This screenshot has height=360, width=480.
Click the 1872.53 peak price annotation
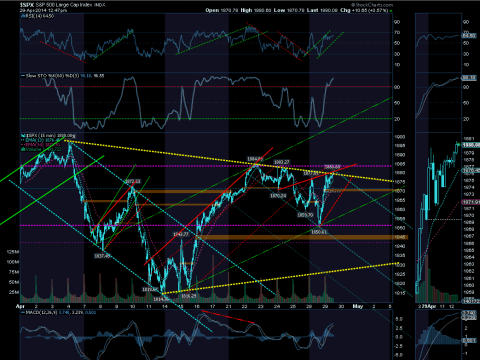(x=132, y=181)
